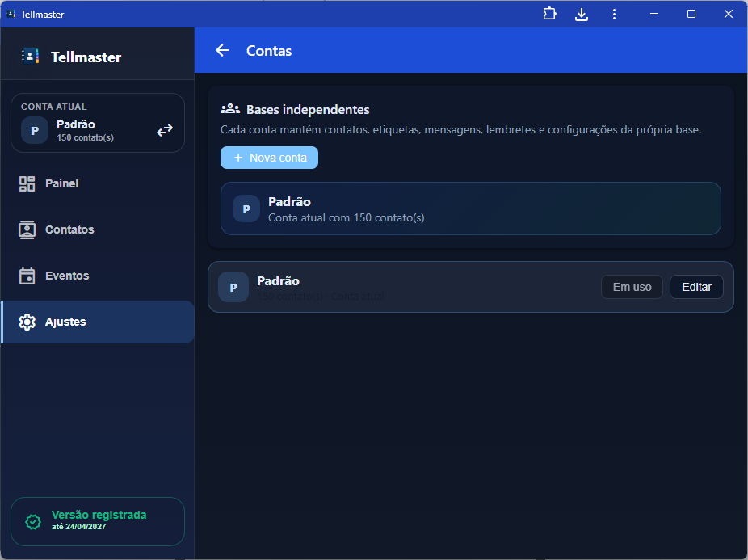Click the switch account arrows icon
The image size is (748, 560).
coord(165,130)
